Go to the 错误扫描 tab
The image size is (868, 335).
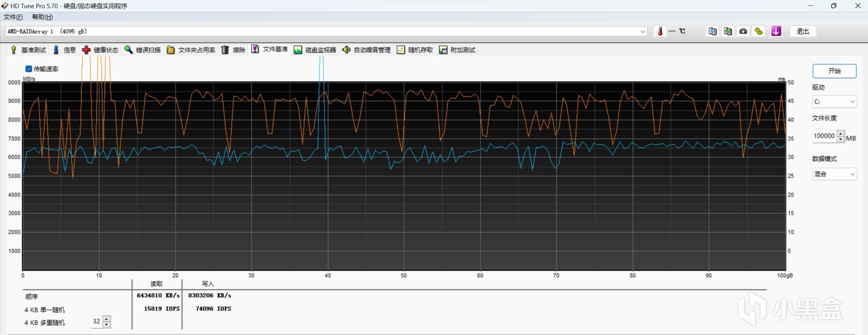(x=143, y=50)
